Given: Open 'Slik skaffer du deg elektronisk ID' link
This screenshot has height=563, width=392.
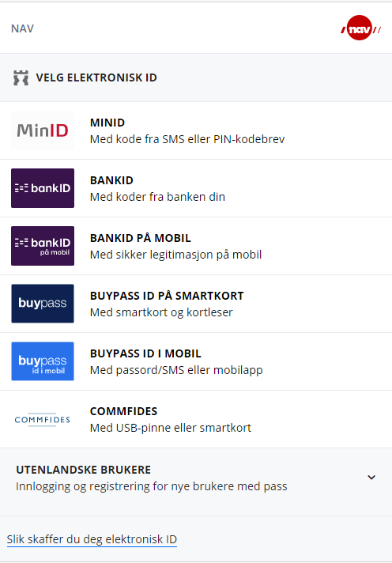Looking at the screenshot, I should (x=92, y=539).
